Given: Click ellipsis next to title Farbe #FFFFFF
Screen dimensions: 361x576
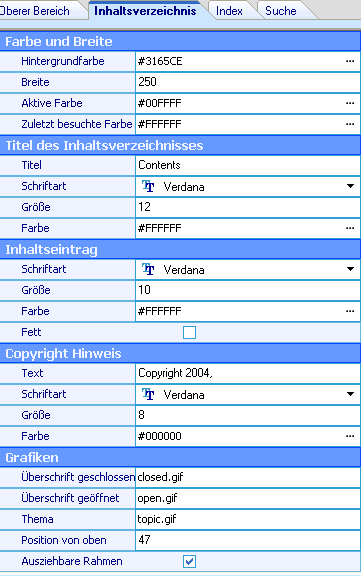Looking at the screenshot, I should [x=350, y=228].
